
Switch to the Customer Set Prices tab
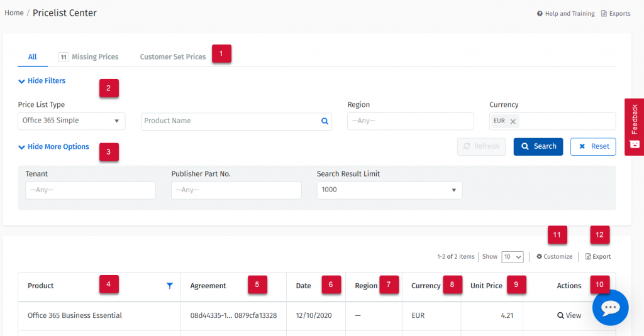[x=172, y=57]
